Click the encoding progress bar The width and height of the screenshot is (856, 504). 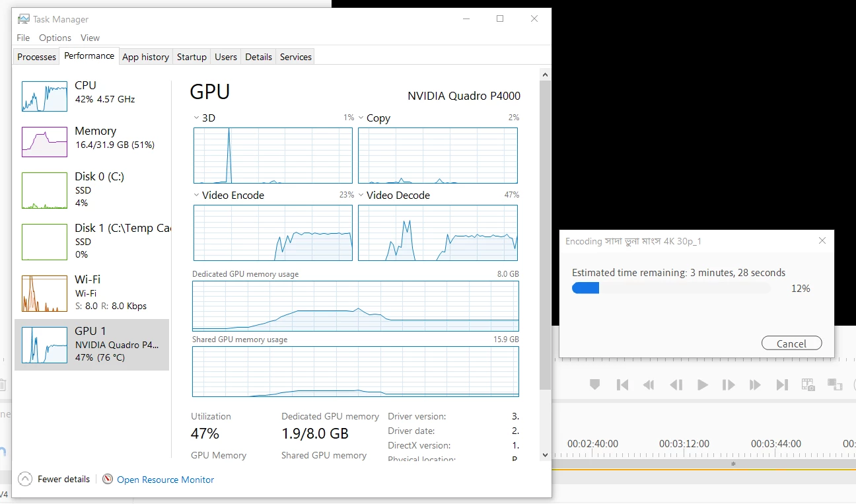671,288
